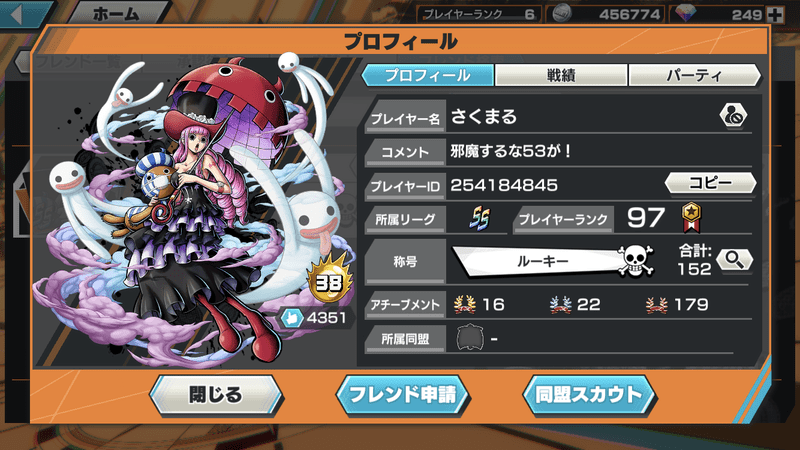Click the コピー button for player ID
Screen dimensions: 800x450
[x=710, y=183]
